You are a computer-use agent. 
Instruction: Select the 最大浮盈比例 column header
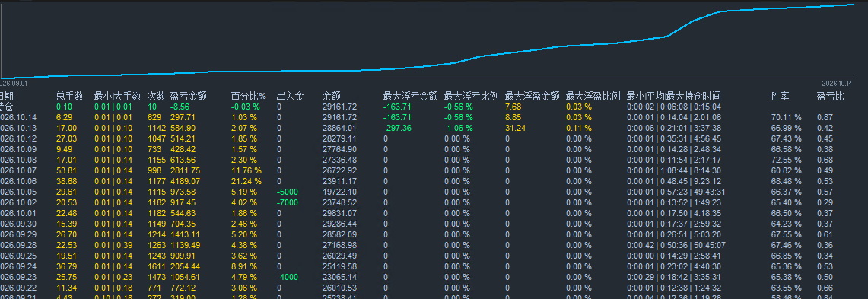tap(593, 97)
